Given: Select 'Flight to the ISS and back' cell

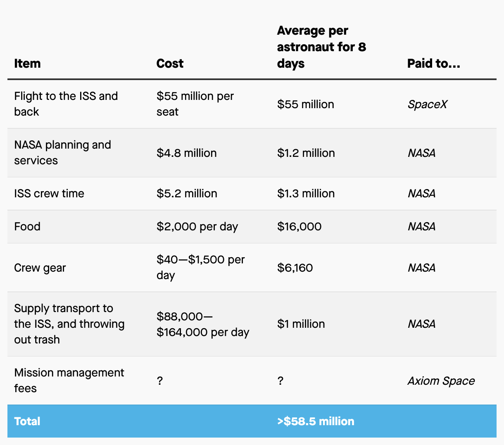Looking at the screenshot, I should 66,104.
